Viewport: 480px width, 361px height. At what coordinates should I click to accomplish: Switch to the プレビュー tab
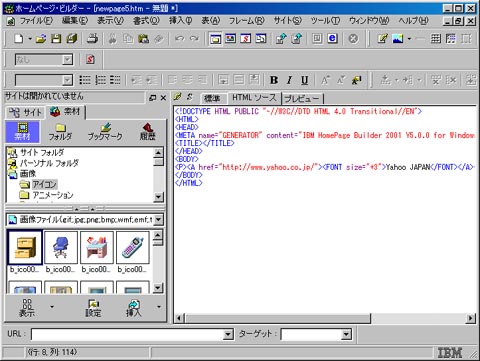[x=302, y=98]
